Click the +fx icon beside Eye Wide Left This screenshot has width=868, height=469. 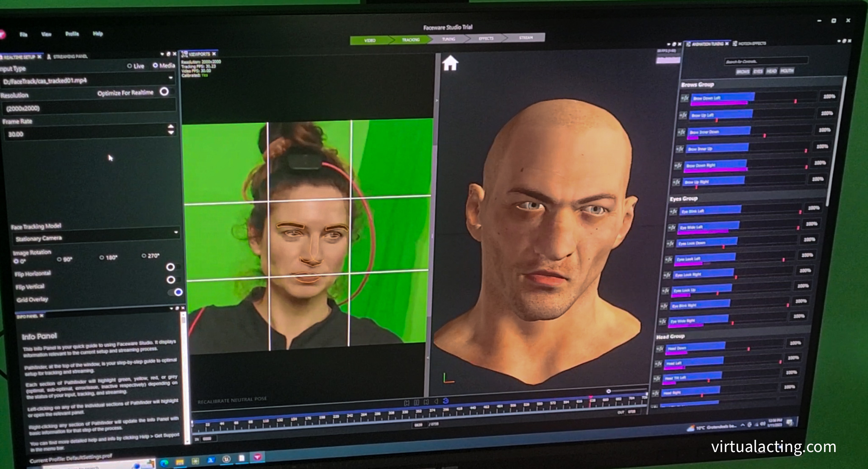click(x=672, y=228)
